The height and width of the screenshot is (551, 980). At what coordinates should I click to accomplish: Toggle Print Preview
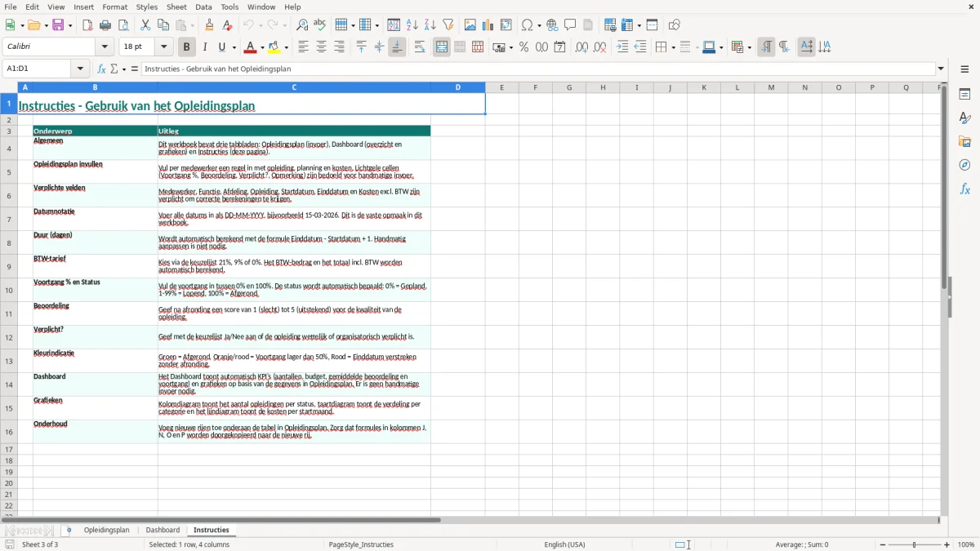pyautogui.click(x=123, y=25)
